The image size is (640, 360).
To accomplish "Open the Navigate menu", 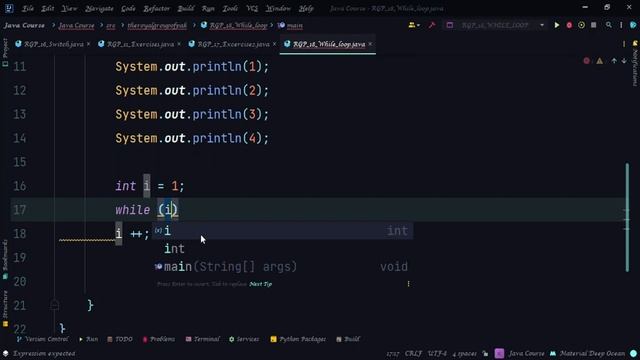I will click(x=99, y=9).
